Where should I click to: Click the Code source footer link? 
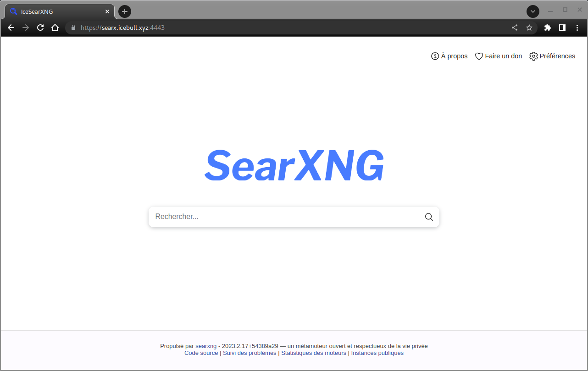click(201, 353)
